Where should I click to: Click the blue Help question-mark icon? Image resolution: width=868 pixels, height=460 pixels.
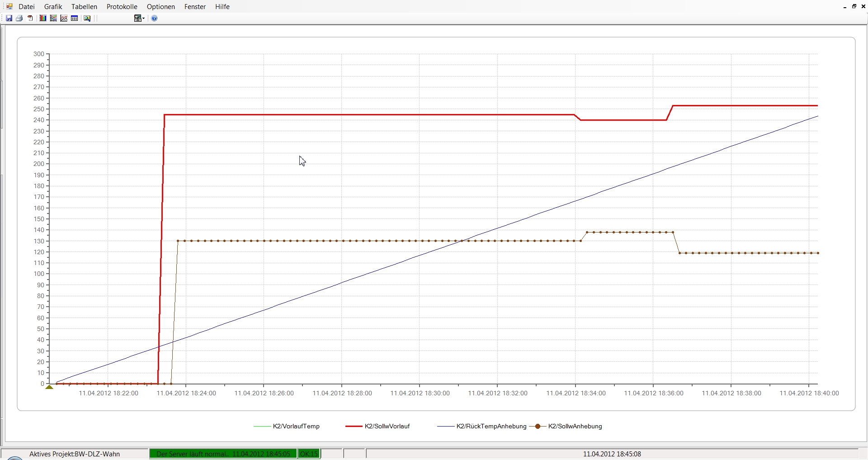[x=154, y=19]
